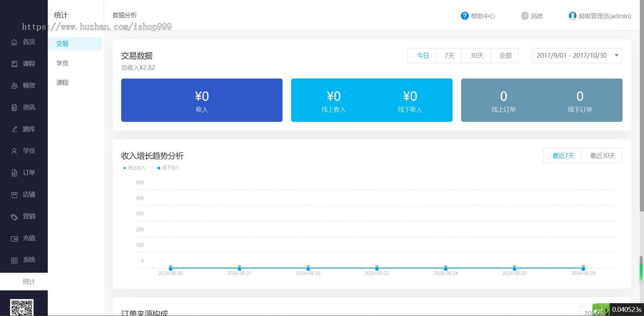
Task: Click the dark blue 收入 card
Action: [x=202, y=100]
